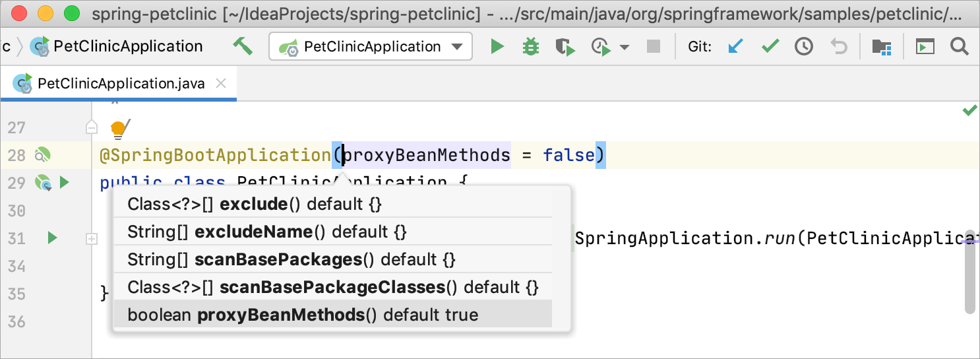Select scanBasePackageClasses() completion suggestion
Viewport: 980px width, 359px height.
333,287
